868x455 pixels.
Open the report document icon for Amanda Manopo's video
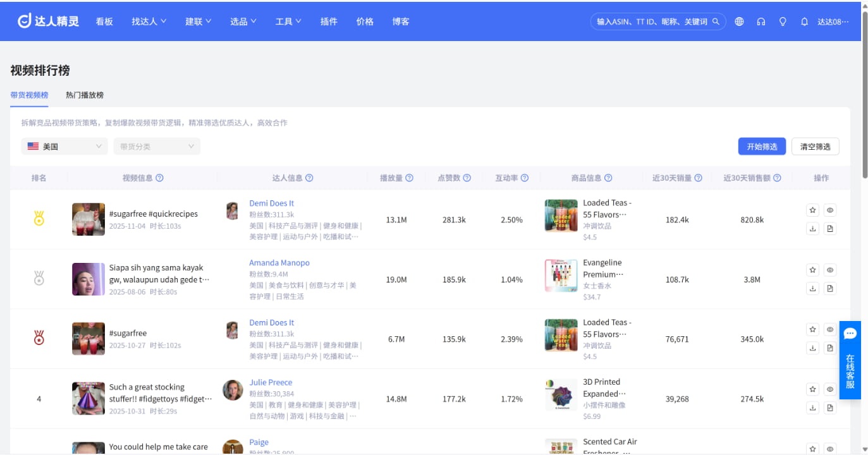coord(829,288)
